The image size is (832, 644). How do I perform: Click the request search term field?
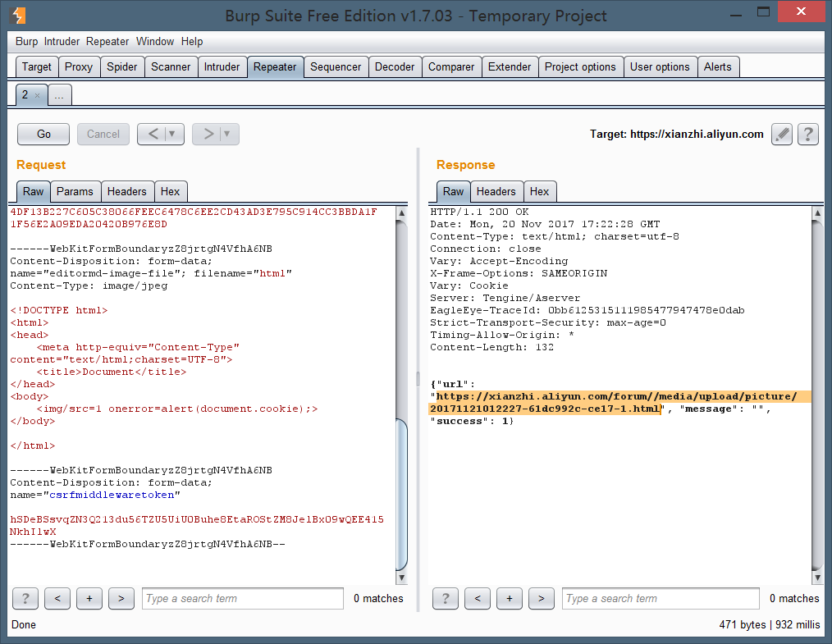click(x=243, y=598)
